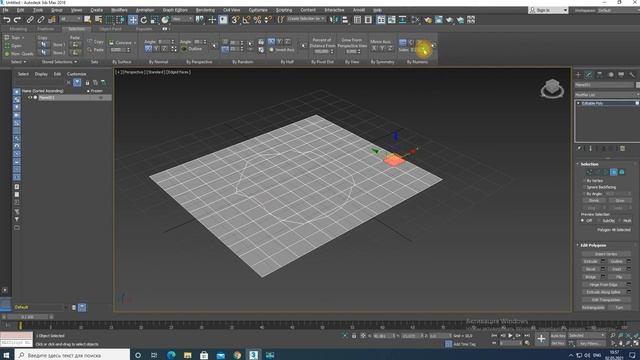Viewport: 640px width, 360px height.
Task: Click the Play Animation button
Action: [510, 336]
